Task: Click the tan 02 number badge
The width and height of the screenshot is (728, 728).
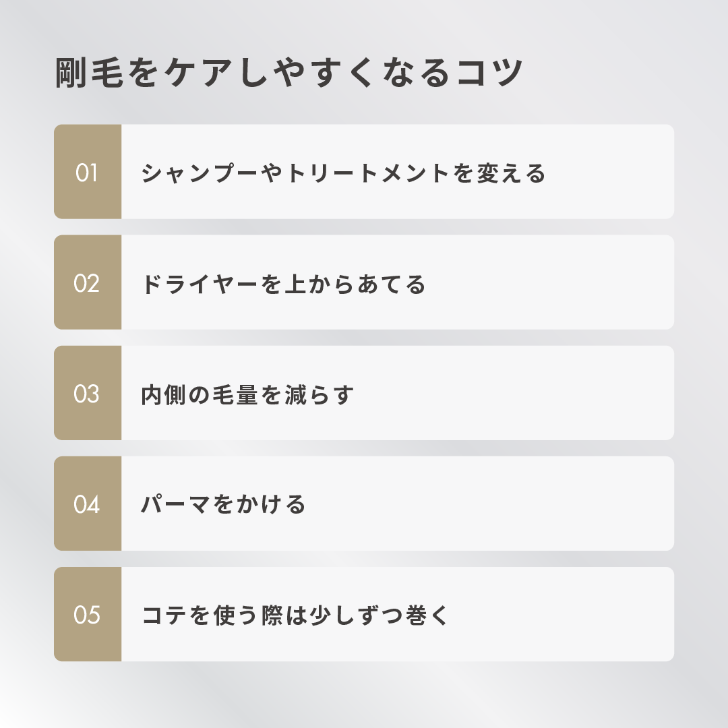Action: tap(88, 282)
